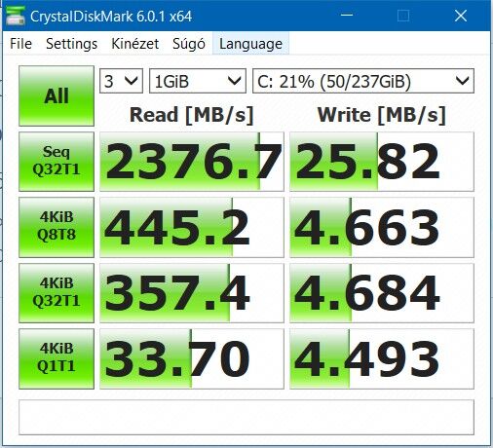This screenshot has height=448, width=493.
Task: Open the Language menu
Action: [x=250, y=44]
